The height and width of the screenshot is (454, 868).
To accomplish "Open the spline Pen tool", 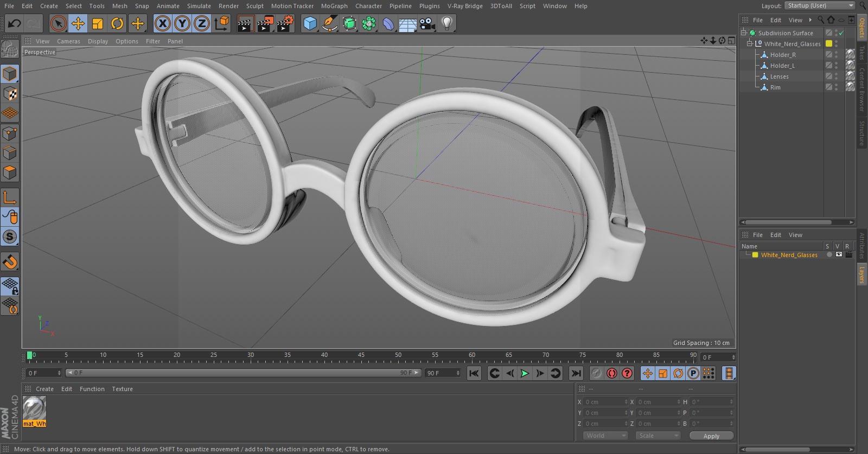I will tap(329, 23).
